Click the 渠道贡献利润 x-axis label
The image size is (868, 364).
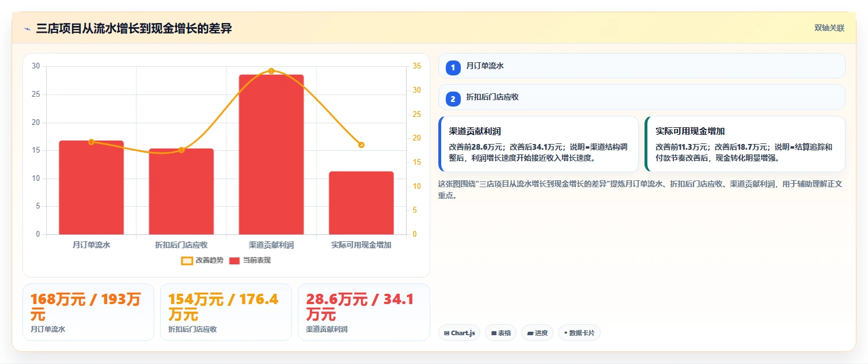(x=271, y=245)
